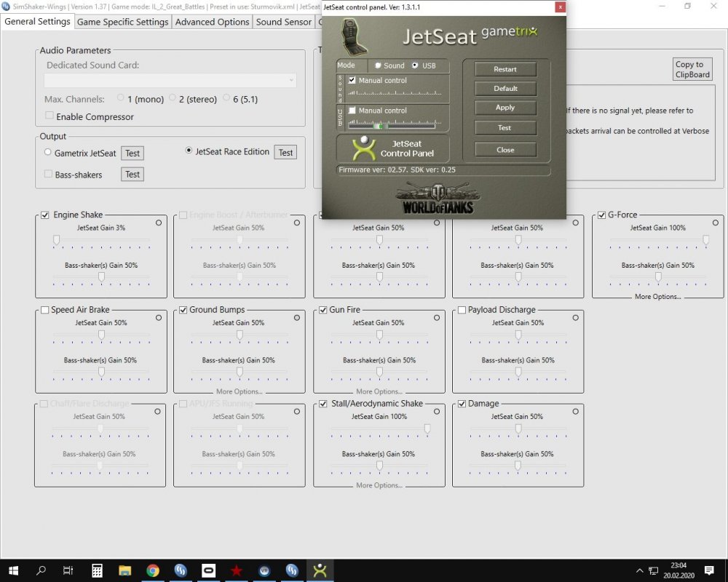The image size is (728, 582).
Task: Adjust the Damage JetSeat Gain slider
Action: click(518, 429)
